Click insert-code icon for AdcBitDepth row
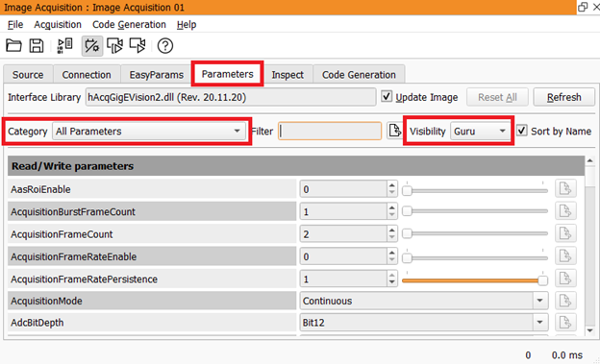The width and height of the screenshot is (600, 364). [x=565, y=323]
